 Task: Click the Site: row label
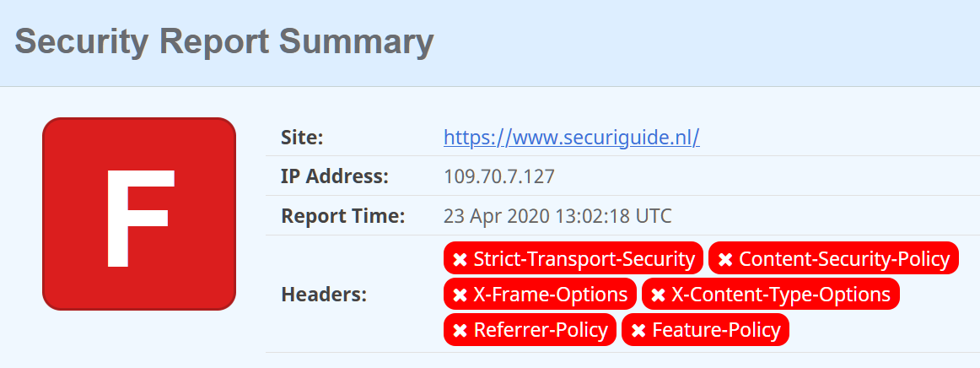point(302,137)
